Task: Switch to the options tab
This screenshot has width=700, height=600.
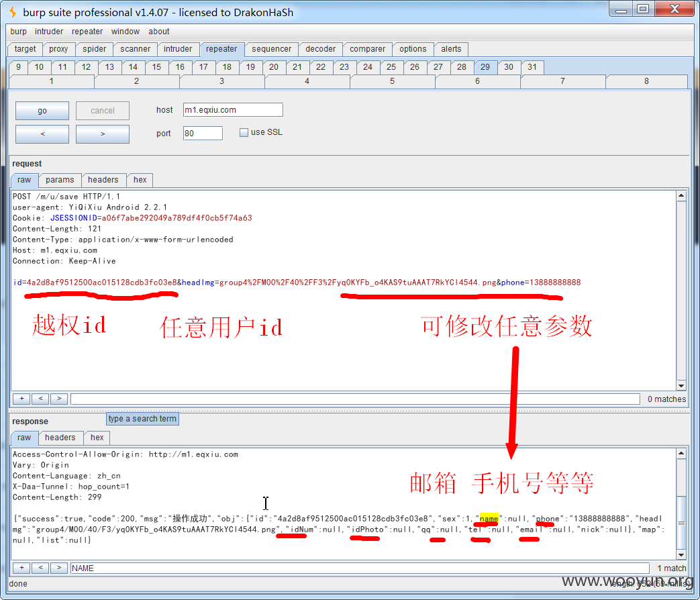Action: tap(413, 49)
